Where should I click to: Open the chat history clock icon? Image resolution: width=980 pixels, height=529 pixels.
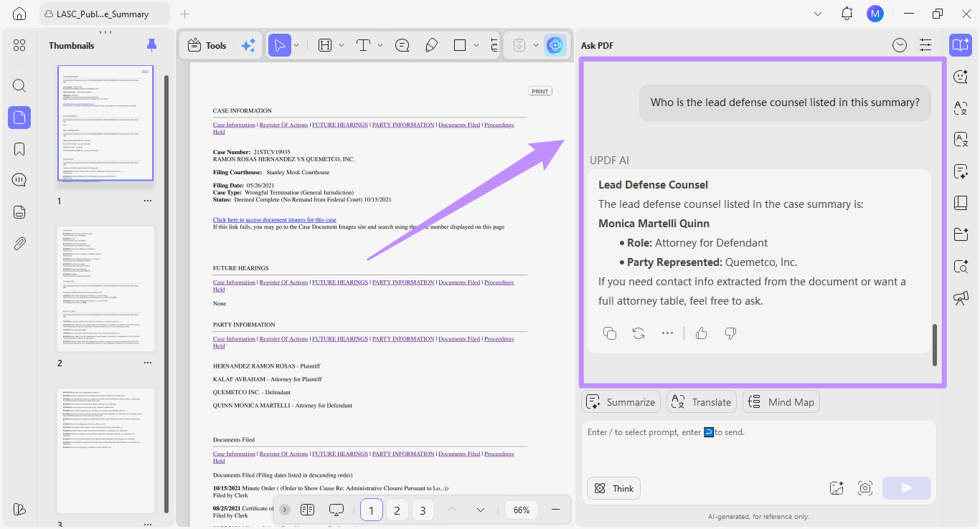pos(900,45)
